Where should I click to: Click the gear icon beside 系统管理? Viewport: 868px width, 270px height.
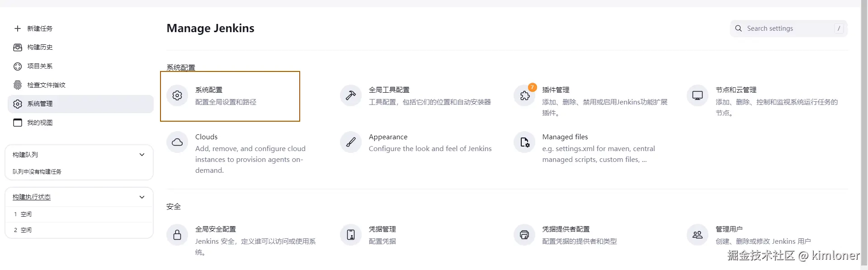pos(18,104)
